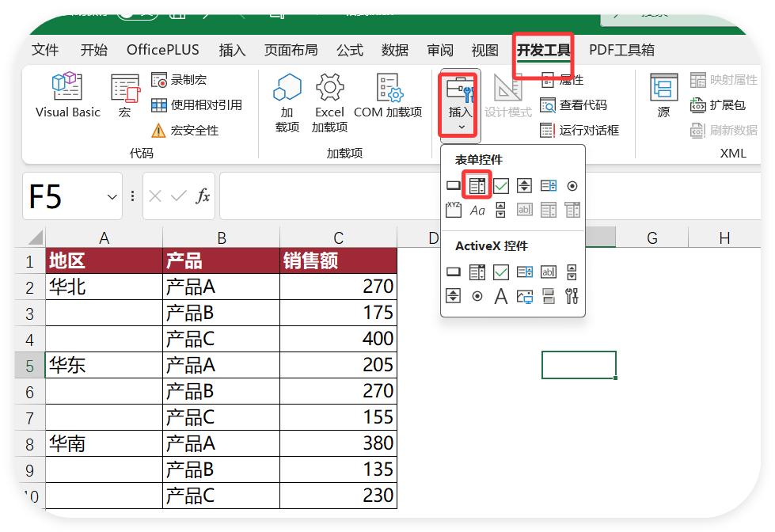Screen dimensions: 775x532
Task: Click the Select All corner triangle
Action: click(x=35, y=237)
